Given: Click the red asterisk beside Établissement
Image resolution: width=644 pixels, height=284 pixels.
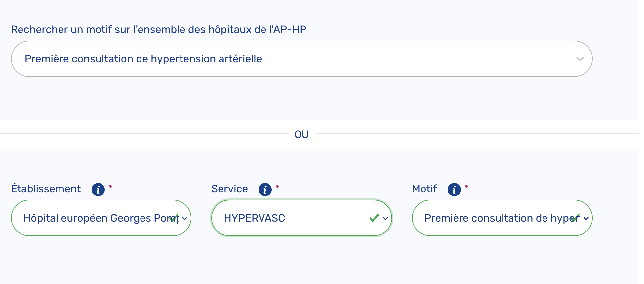Looking at the screenshot, I should point(110,187).
